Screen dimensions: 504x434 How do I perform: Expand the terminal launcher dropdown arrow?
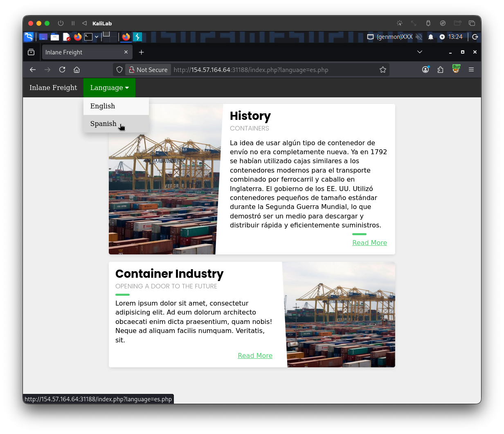[97, 37]
